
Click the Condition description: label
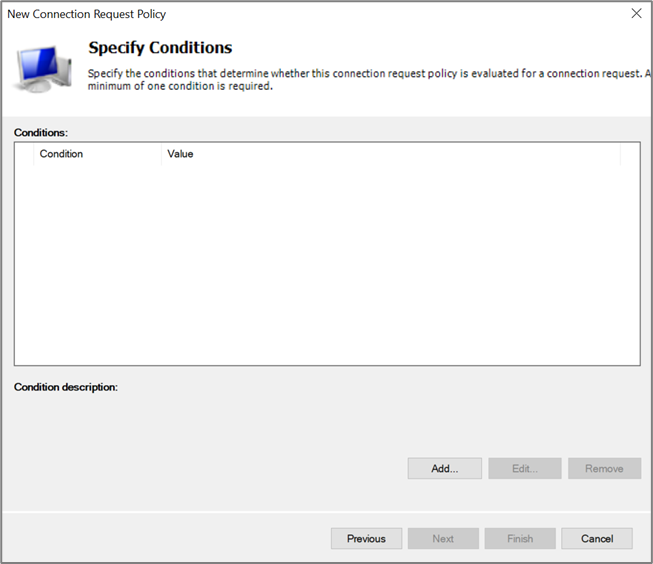[66, 386]
